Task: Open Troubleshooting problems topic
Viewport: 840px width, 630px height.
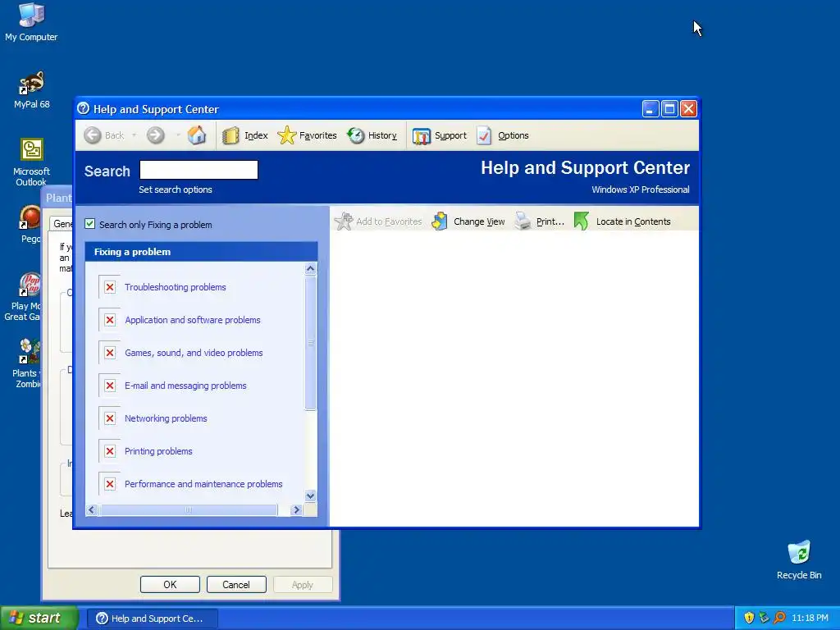Action: [x=176, y=287]
